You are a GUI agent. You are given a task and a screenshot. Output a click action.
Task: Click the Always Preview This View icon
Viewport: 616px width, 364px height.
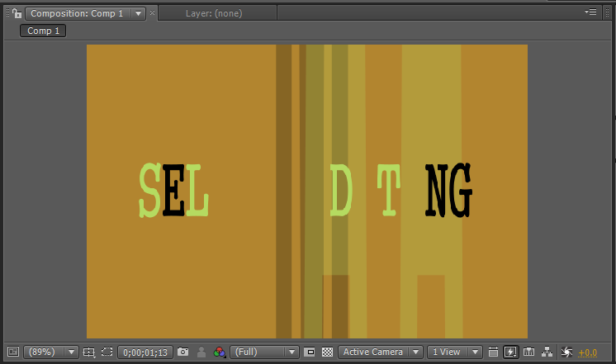pos(13,352)
